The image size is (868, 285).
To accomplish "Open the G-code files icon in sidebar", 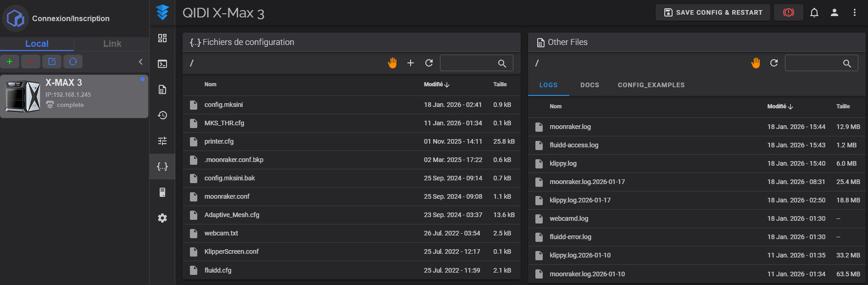I will 162,89.
